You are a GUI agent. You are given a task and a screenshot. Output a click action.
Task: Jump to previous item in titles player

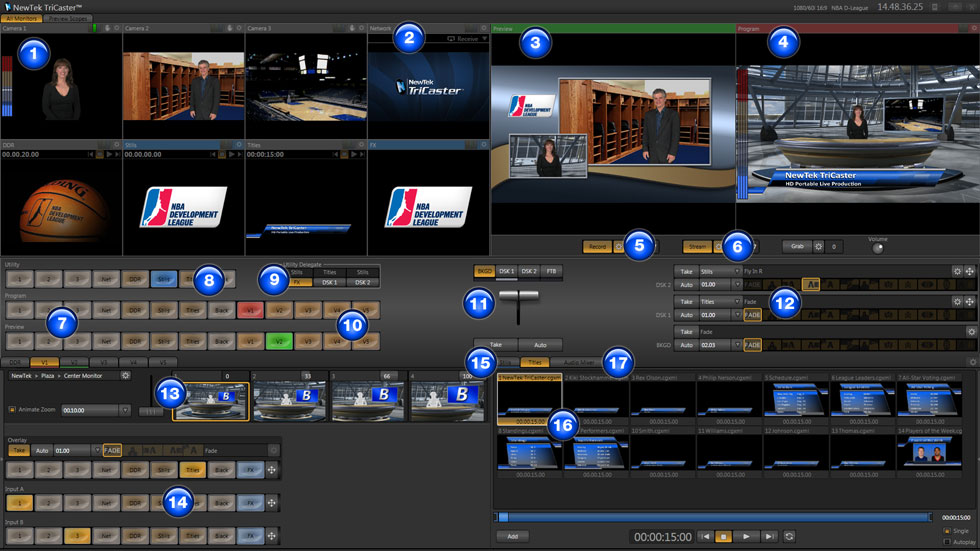click(x=706, y=536)
